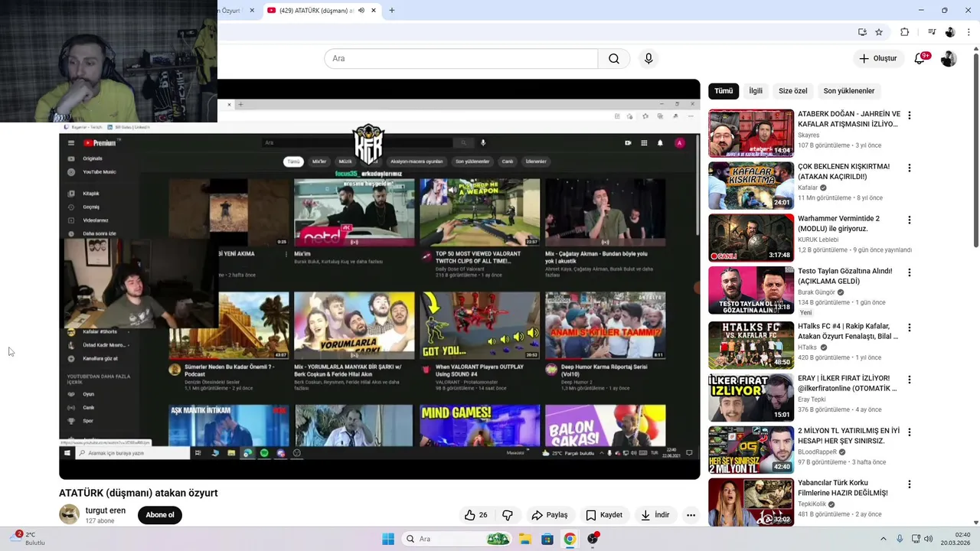980x551 pixels.
Task: Select the Tümü filter chip
Action: click(724, 91)
